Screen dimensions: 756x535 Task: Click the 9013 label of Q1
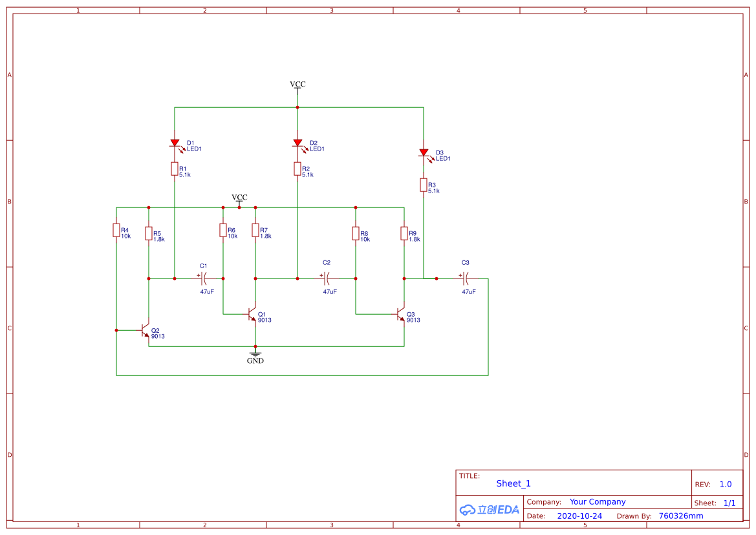pos(265,320)
